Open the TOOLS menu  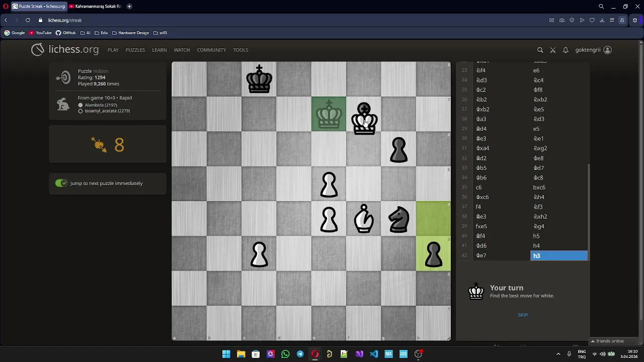click(240, 50)
